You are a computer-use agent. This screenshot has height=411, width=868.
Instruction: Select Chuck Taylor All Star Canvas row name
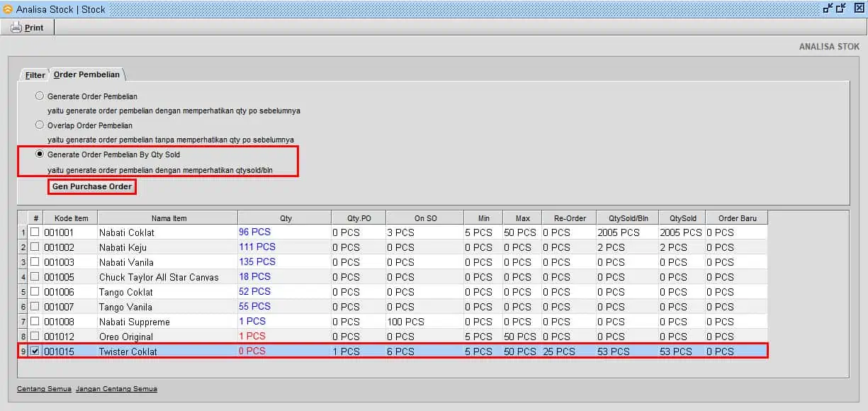pyautogui.click(x=168, y=277)
